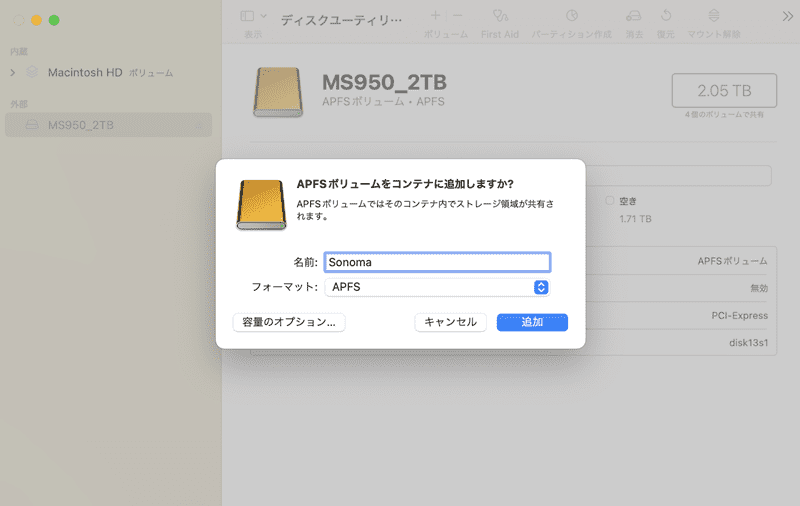Image resolution: width=800 pixels, height=506 pixels.
Task: Open the view options chevron dropdown
Action: pyautogui.click(x=264, y=16)
